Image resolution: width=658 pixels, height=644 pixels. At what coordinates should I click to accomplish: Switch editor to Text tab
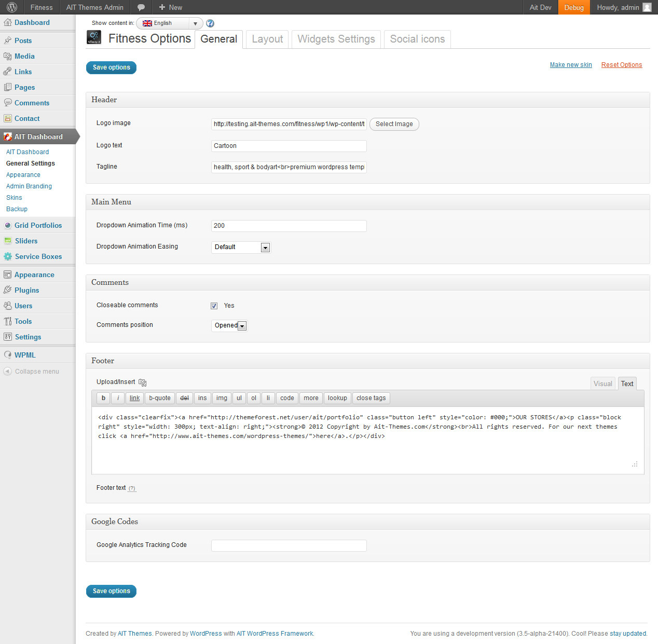point(627,383)
